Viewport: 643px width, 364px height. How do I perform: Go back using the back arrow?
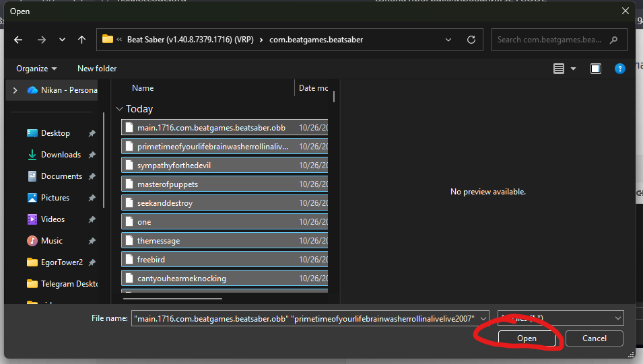(x=18, y=40)
